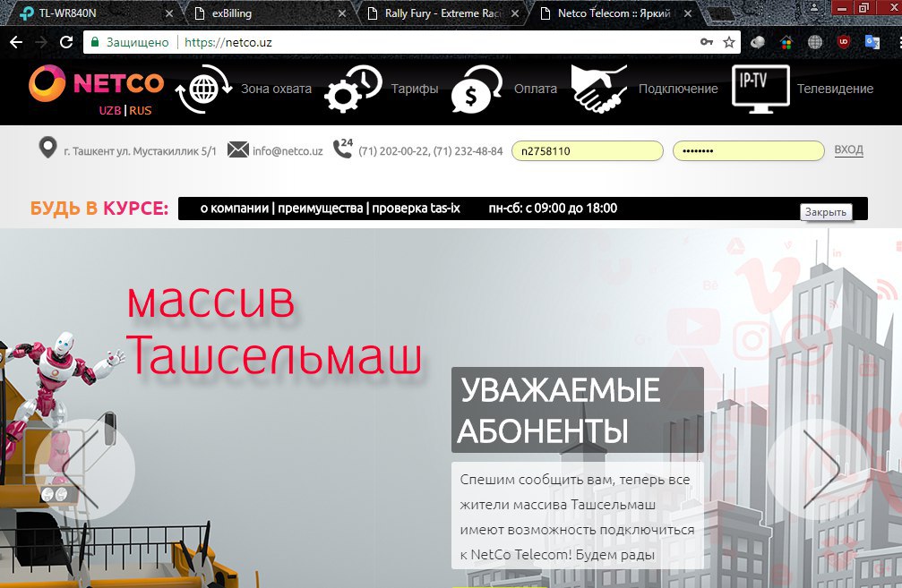This screenshot has width=902, height=588.
Task: Click the colorful grid extension icon
Action: (x=786, y=42)
